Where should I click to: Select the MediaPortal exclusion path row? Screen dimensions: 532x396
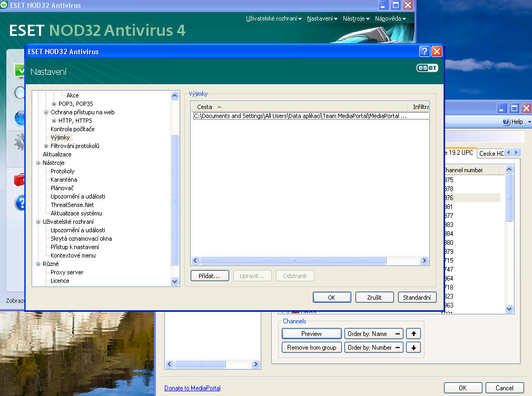pyautogui.click(x=310, y=116)
